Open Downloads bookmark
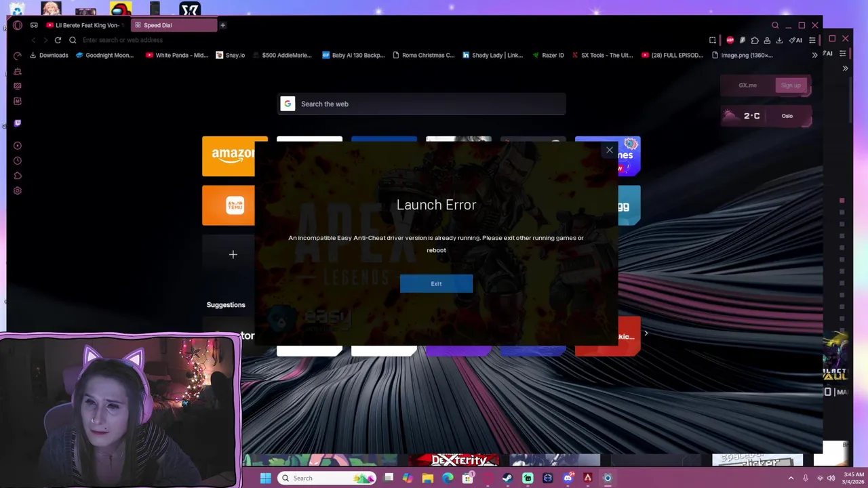This screenshot has width=868, height=488. (49, 55)
